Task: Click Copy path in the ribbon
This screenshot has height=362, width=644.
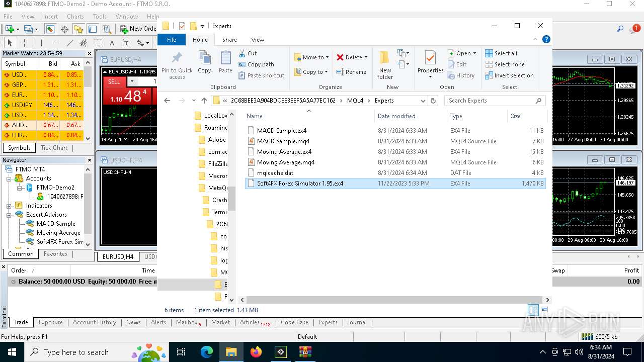Action: click(x=256, y=64)
